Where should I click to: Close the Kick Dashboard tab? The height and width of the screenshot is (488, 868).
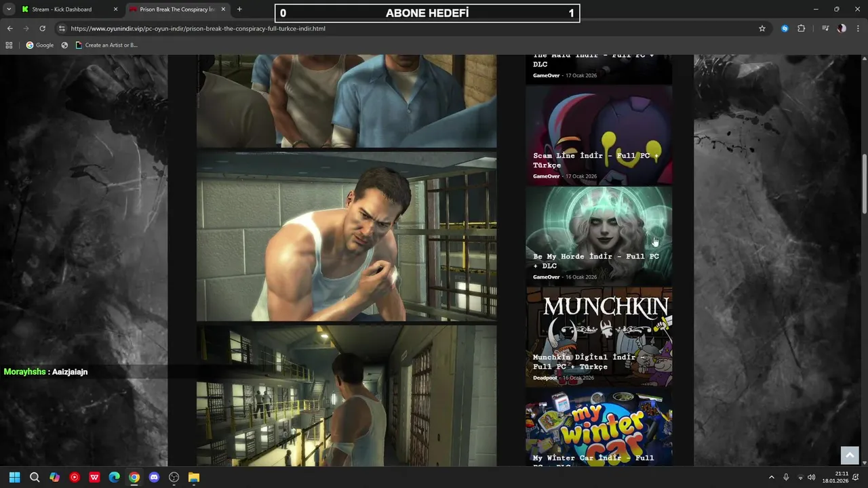115,9
